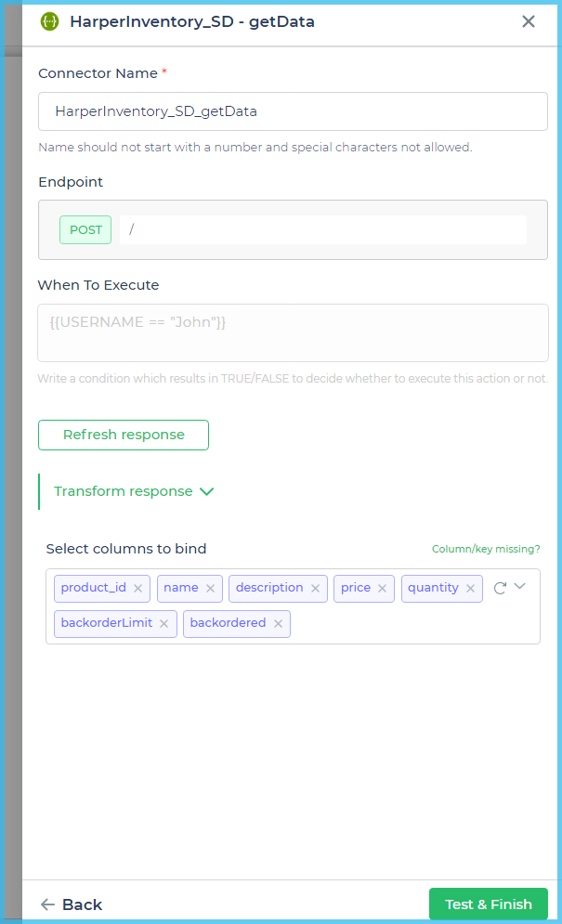The height and width of the screenshot is (924, 562).
Task: Remove the description column chip
Action: point(315,588)
